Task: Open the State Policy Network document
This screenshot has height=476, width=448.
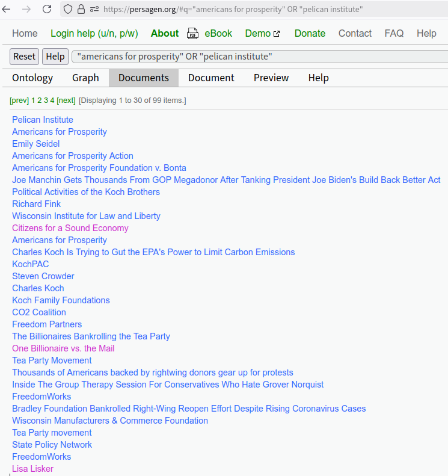Action: (x=52, y=445)
